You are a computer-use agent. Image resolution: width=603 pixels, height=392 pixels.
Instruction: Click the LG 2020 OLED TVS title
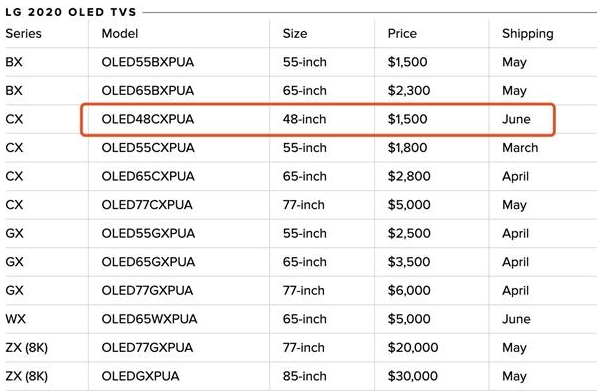click(x=71, y=12)
